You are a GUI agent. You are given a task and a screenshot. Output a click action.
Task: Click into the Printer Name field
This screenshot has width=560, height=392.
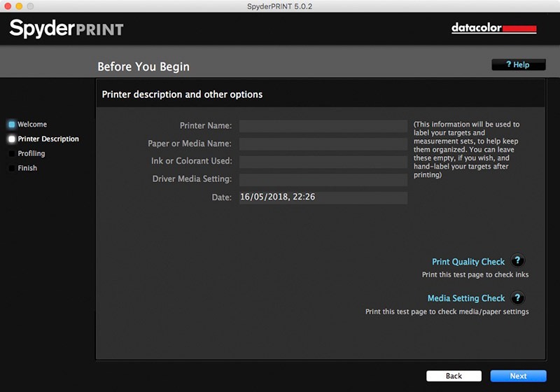pos(323,126)
